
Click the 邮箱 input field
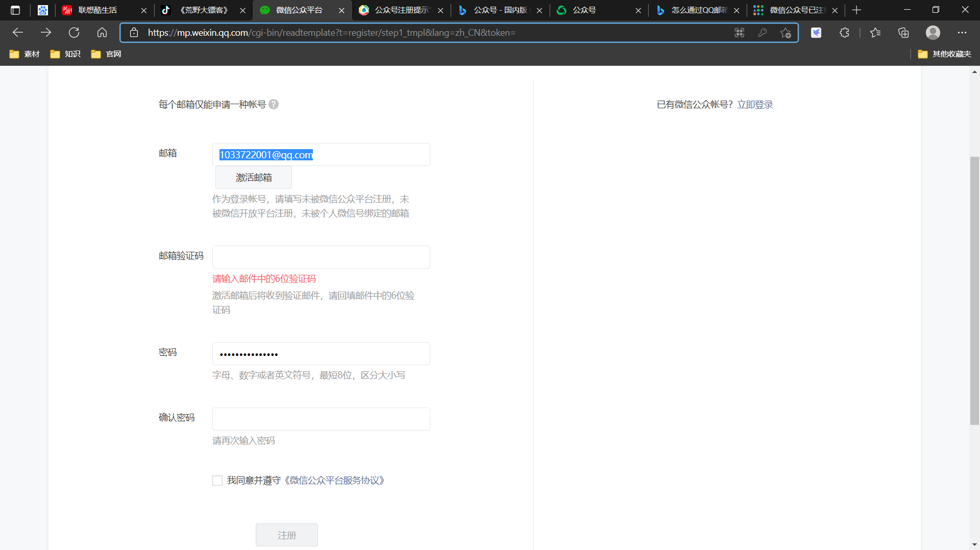pos(321,155)
